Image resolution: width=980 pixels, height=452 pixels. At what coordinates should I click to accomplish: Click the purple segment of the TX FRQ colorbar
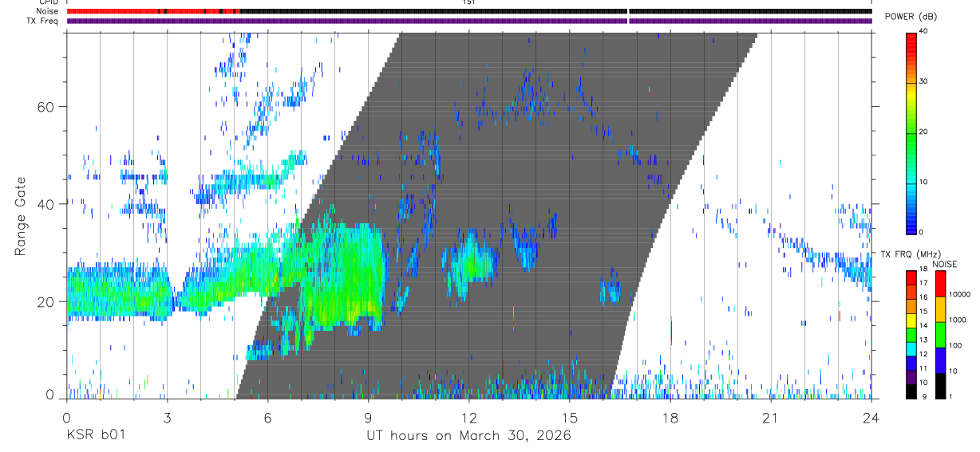click(911, 377)
